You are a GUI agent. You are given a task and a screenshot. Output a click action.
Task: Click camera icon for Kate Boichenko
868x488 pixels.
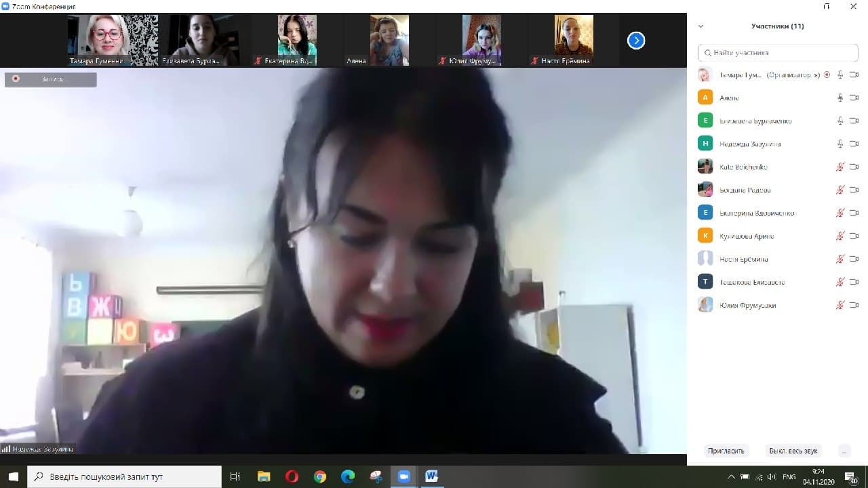point(854,167)
